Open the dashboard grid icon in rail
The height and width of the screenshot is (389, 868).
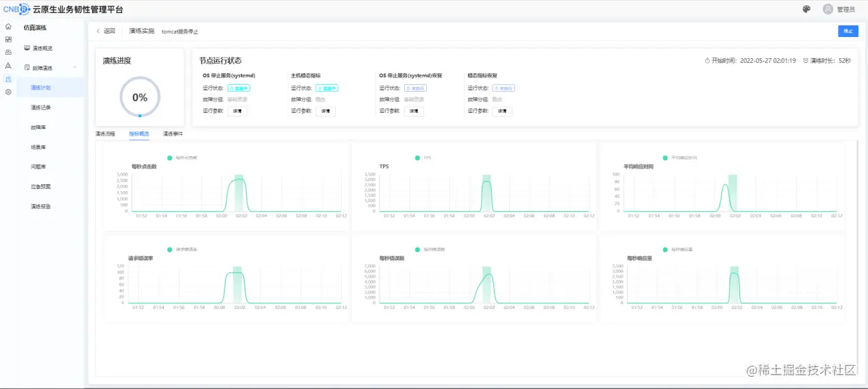(x=8, y=40)
